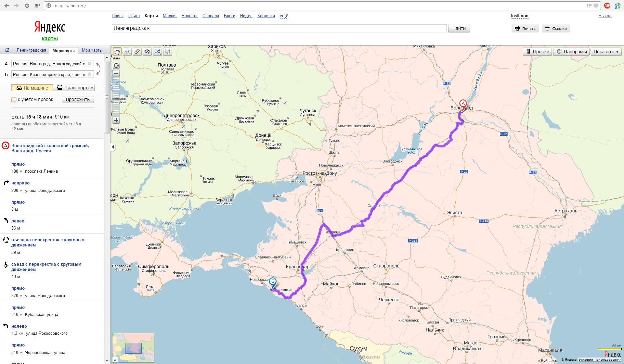Open the 'Мои карты' tab
This screenshot has width=624, height=364.
[92, 50]
